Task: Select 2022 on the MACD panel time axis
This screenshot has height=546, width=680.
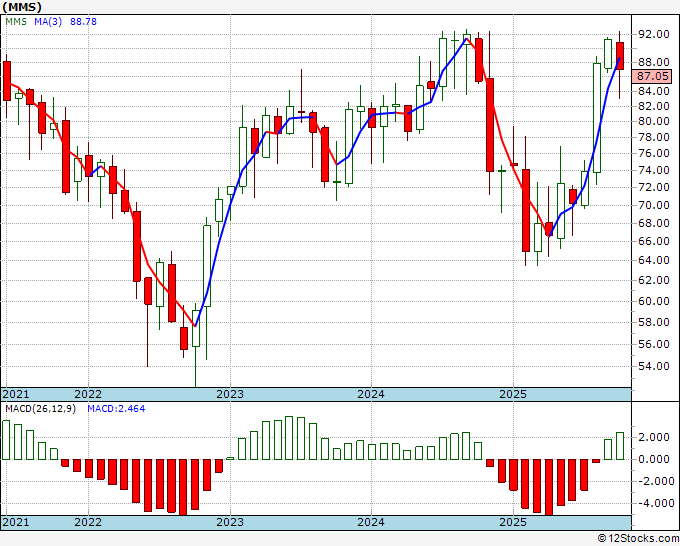Action: point(88,522)
